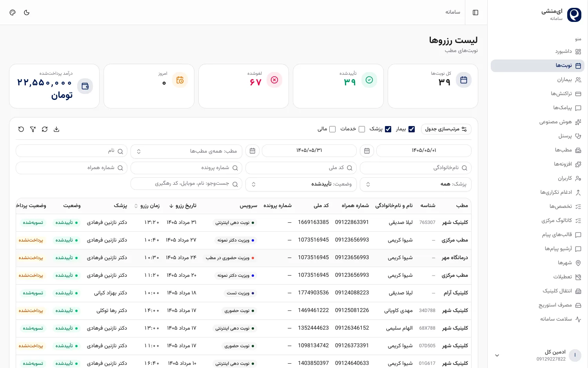
Task: Open the theme palette icon
Action: click(x=13, y=13)
